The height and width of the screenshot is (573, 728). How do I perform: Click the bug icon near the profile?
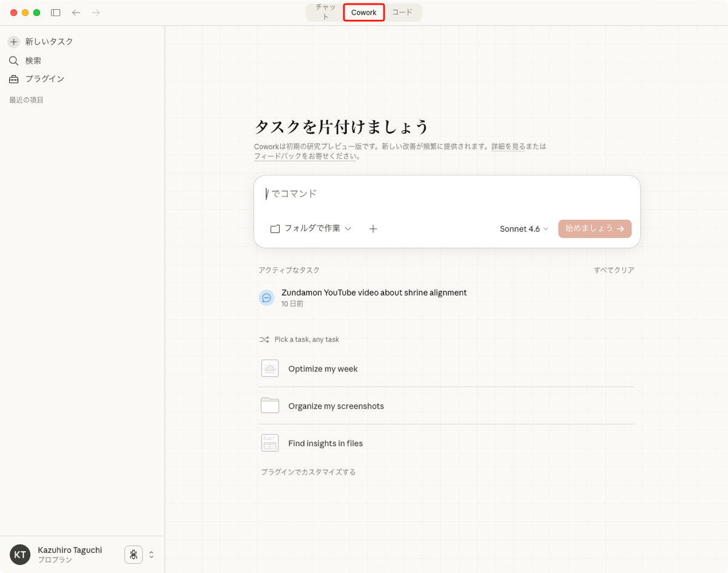tap(133, 554)
